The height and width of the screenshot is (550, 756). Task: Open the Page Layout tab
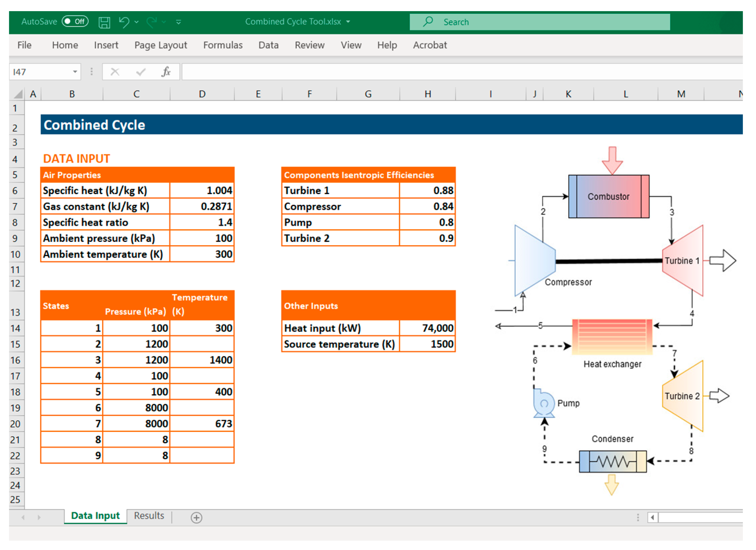click(161, 45)
